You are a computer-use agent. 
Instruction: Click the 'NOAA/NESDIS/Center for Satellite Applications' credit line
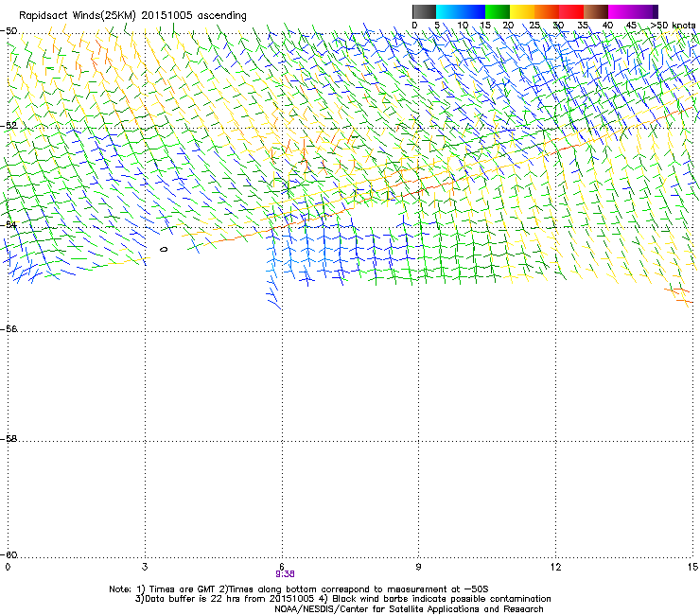point(409,609)
